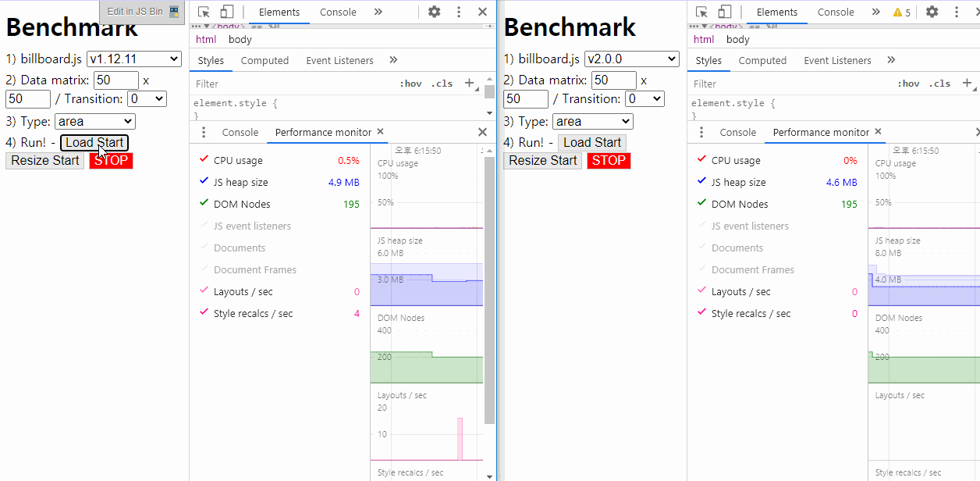Click Load Start button on right page
Image resolution: width=980 pixels, height=481 pixels.
pos(592,142)
